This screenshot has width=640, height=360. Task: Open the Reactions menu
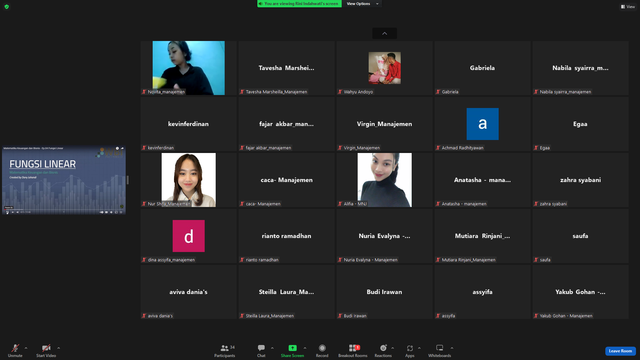(383, 350)
